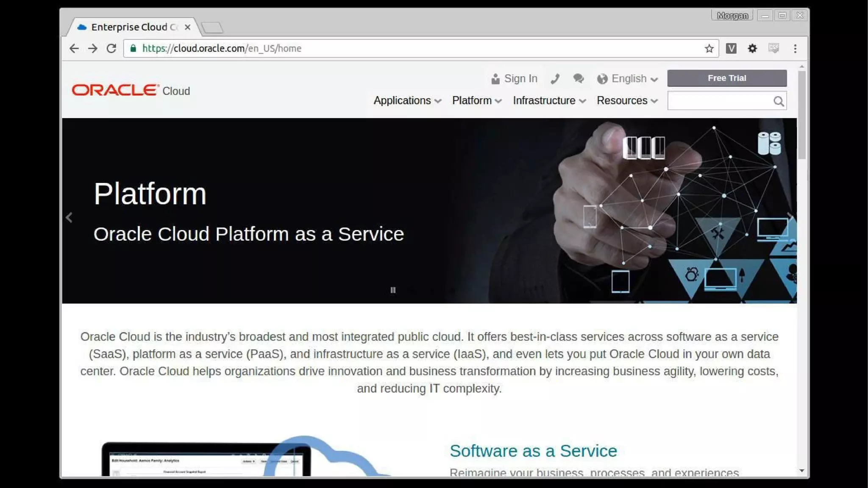
Task: Click the Oracle Cloud description paragraph
Action: (429, 363)
